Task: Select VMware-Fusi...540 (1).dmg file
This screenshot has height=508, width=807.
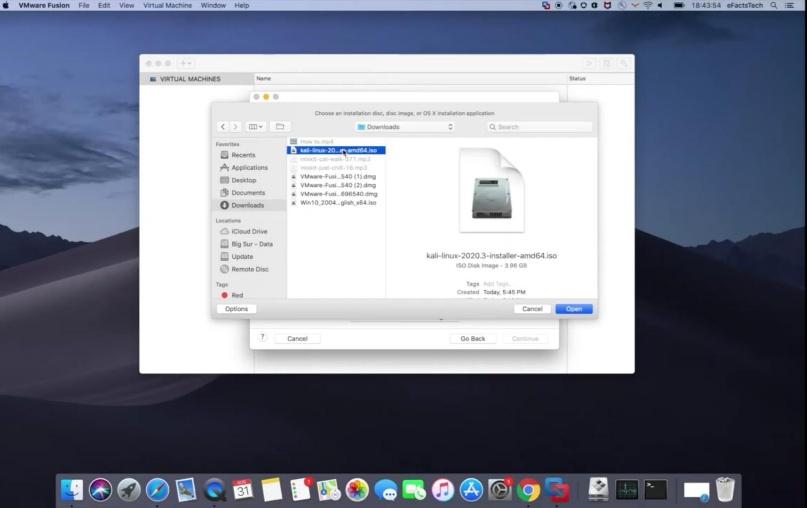Action: (x=336, y=177)
